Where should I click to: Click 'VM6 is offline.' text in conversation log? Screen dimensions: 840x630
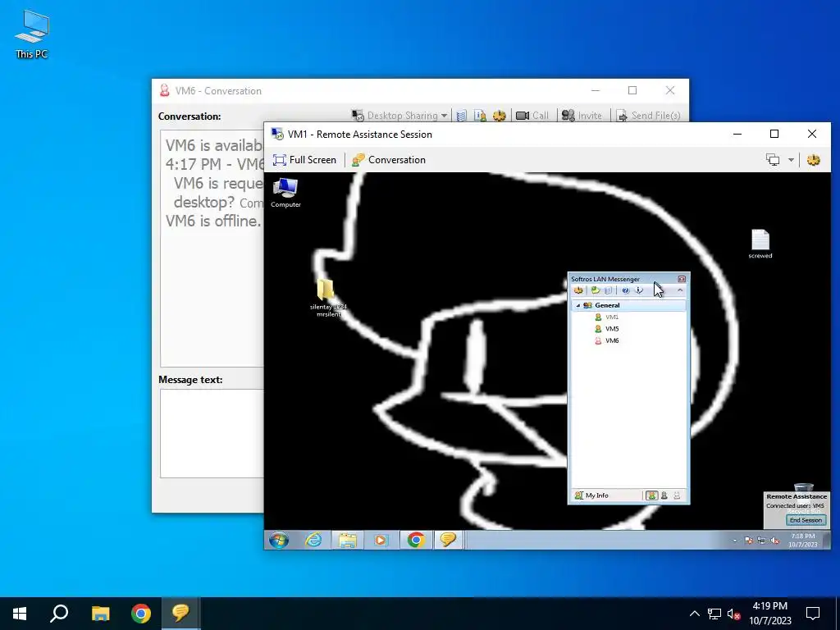(213, 221)
